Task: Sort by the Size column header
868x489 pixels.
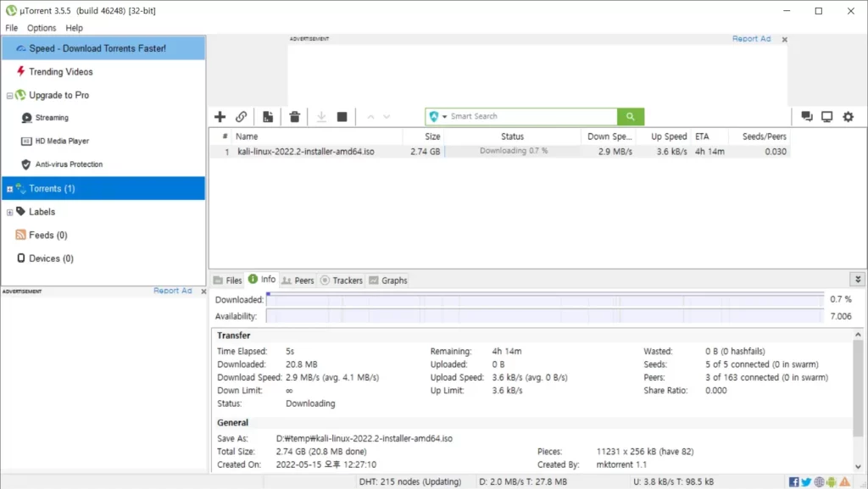Action: coord(423,136)
